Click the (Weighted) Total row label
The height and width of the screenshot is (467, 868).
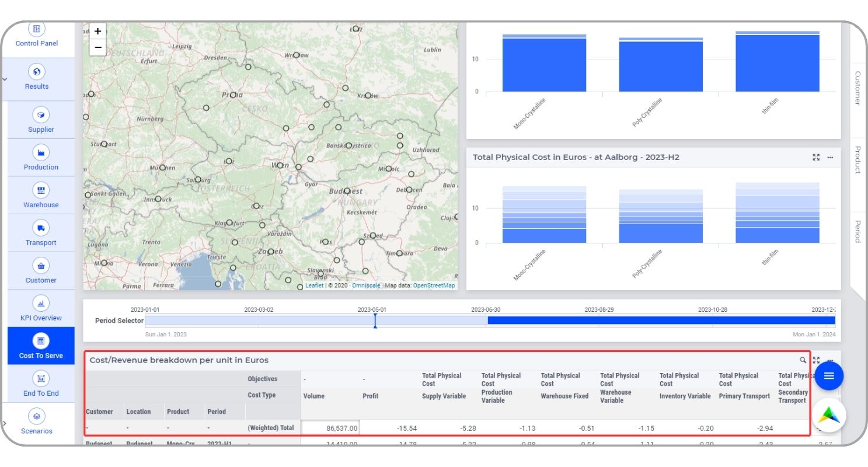pyautogui.click(x=271, y=428)
